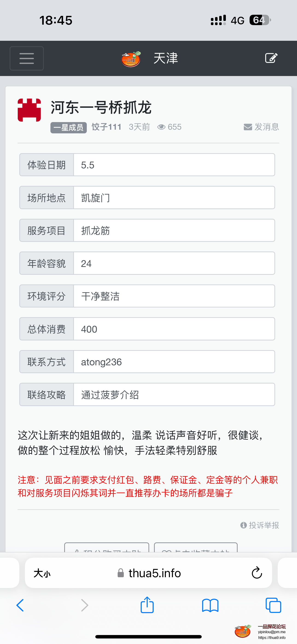Tap the 联系方式 field atong236

click(x=174, y=362)
